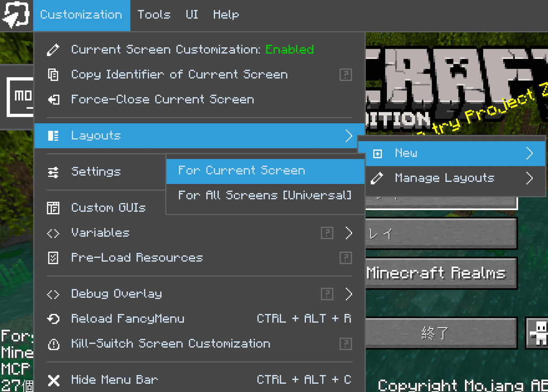Select the sliders icon beside Settings

coord(53,171)
